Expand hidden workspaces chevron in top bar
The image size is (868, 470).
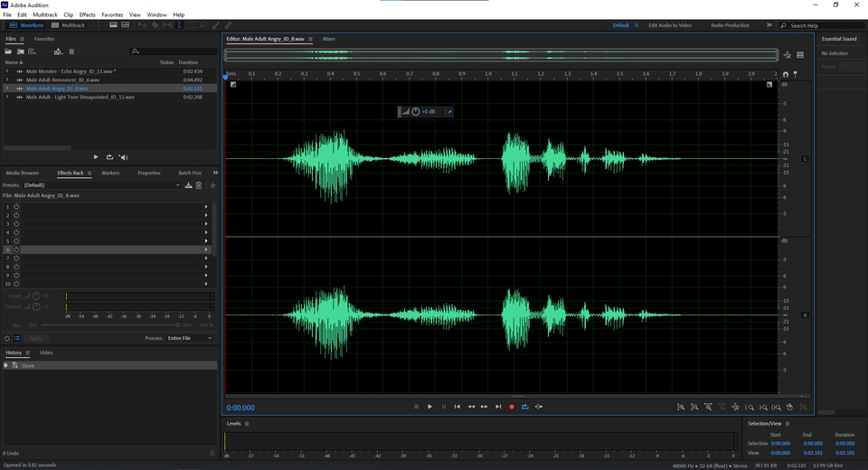point(769,25)
